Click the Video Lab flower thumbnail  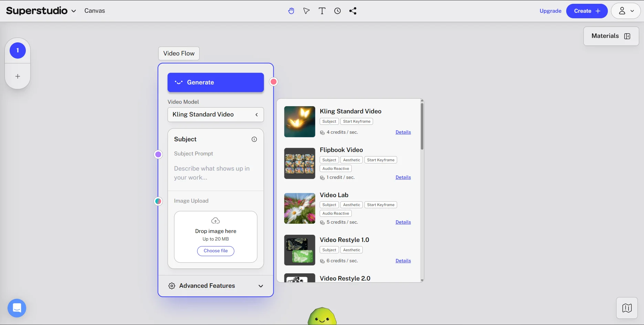click(x=299, y=208)
